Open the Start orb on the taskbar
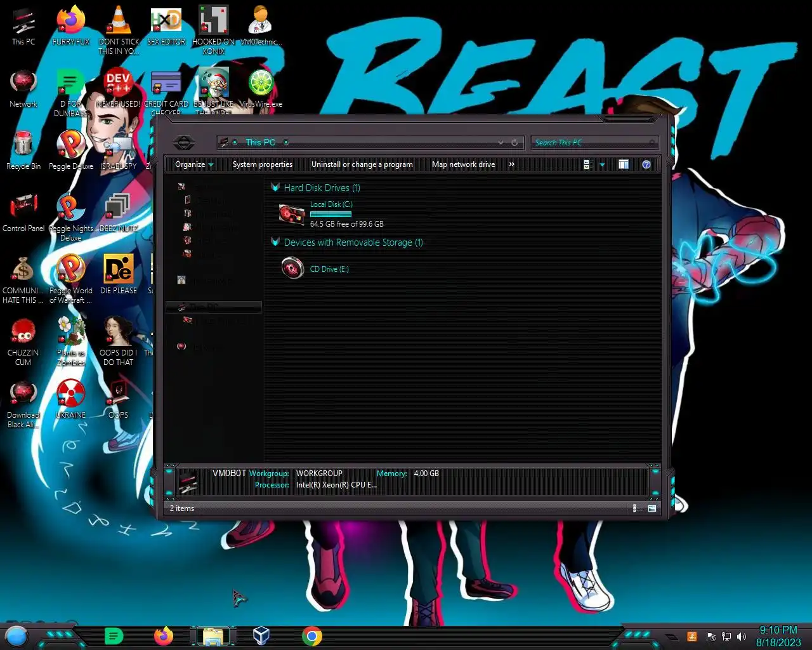 click(16, 636)
